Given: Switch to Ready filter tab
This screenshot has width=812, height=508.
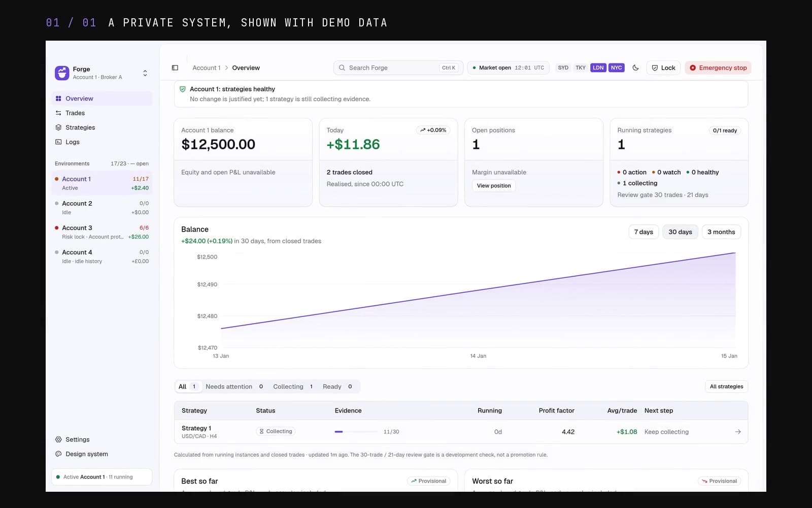Looking at the screenshot, I should point(337,387).
